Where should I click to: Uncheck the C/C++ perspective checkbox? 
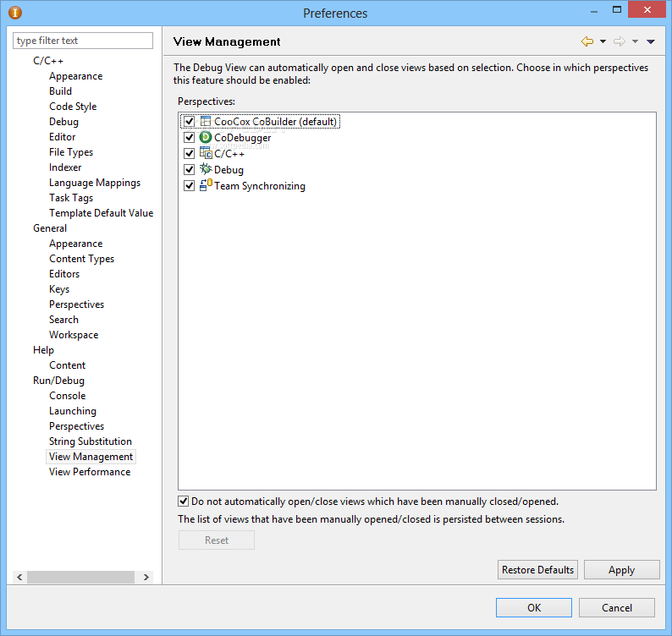[189, 153]
